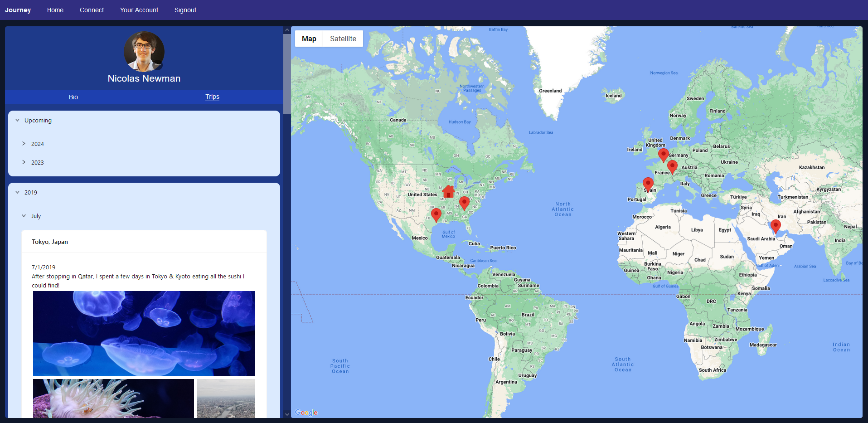Switch to the Trips tab
Screen dimensions: 868x423
[212, 97]
